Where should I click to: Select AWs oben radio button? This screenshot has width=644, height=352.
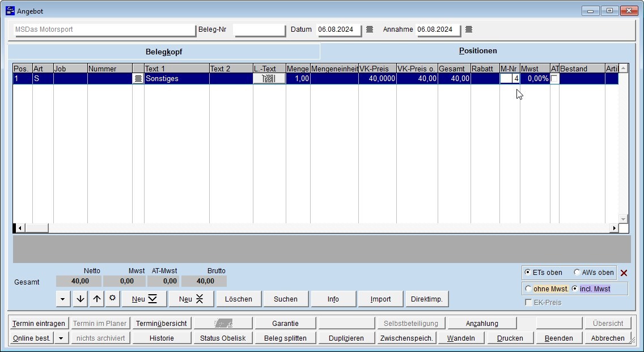tap(577, 272)
